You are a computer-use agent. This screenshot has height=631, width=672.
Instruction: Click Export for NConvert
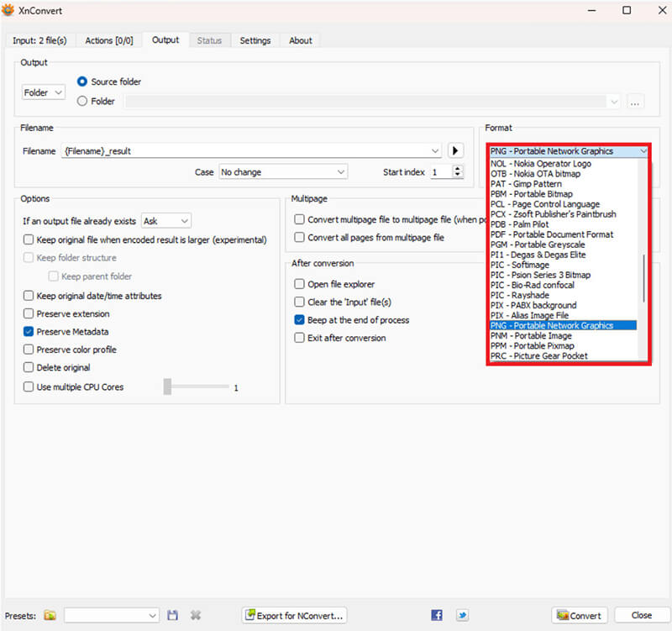(294, 615)
